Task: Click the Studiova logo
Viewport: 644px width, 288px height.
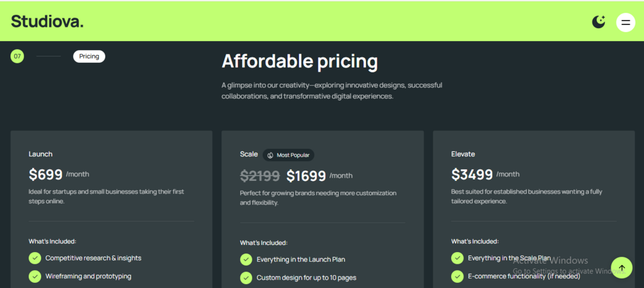Action: pos(47,22)
